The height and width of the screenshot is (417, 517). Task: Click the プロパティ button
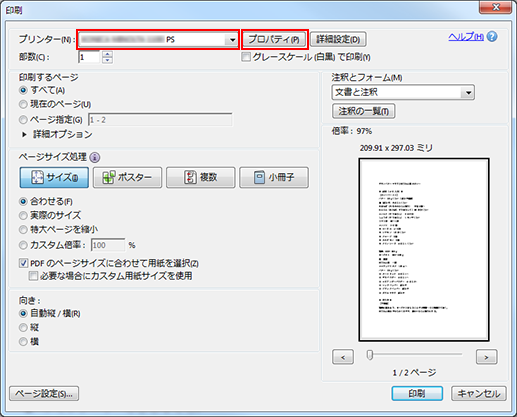coord(274,40)
